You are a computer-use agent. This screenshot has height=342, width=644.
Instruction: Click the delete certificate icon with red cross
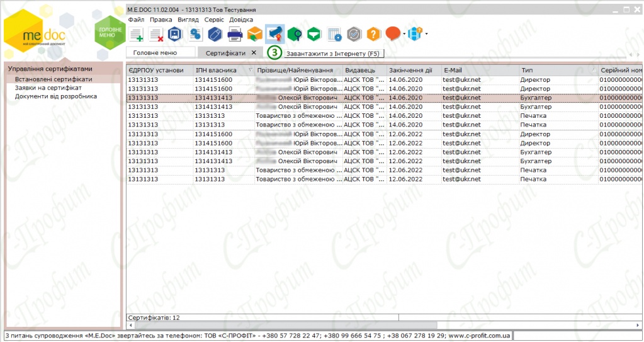[156, 34]
